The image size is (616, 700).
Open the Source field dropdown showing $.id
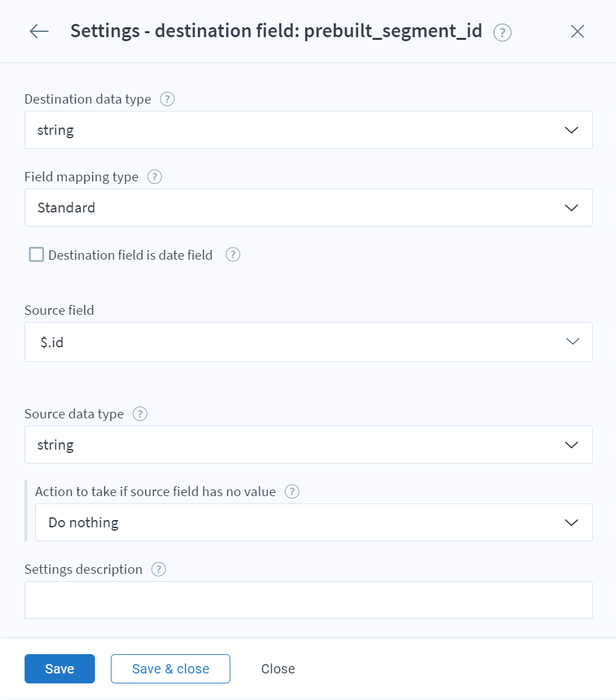308,341
